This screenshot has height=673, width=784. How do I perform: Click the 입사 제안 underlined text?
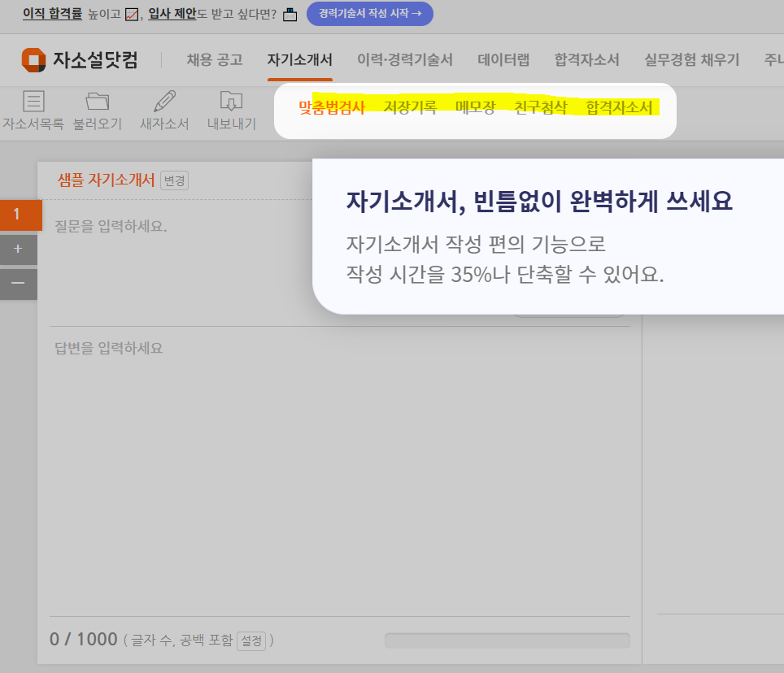(172, 14)
